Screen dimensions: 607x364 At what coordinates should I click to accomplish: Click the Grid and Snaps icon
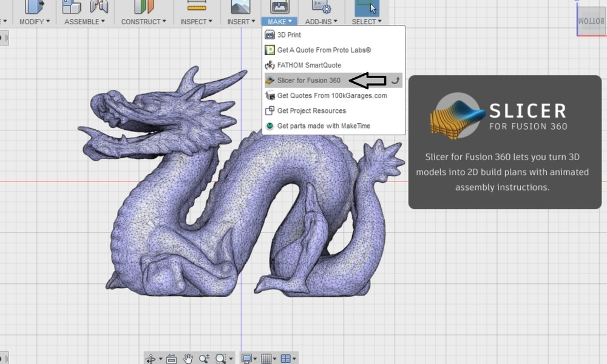(x=266, y=359)
